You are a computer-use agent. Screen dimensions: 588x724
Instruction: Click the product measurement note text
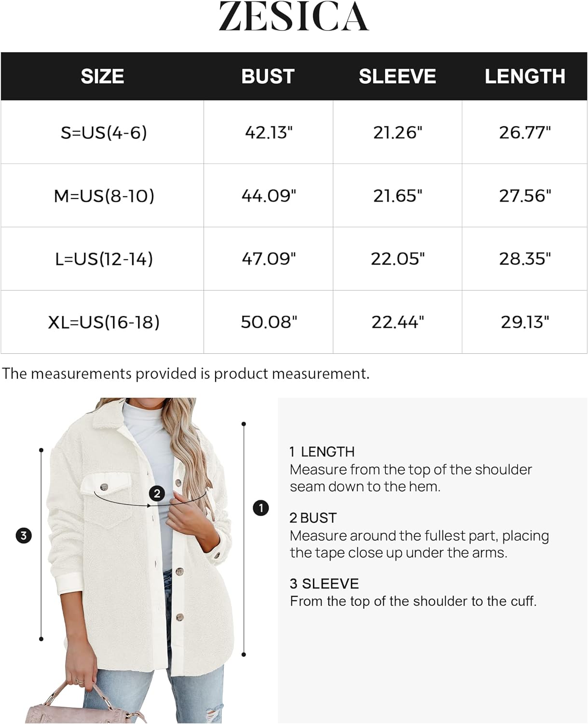tap(186, 374)
